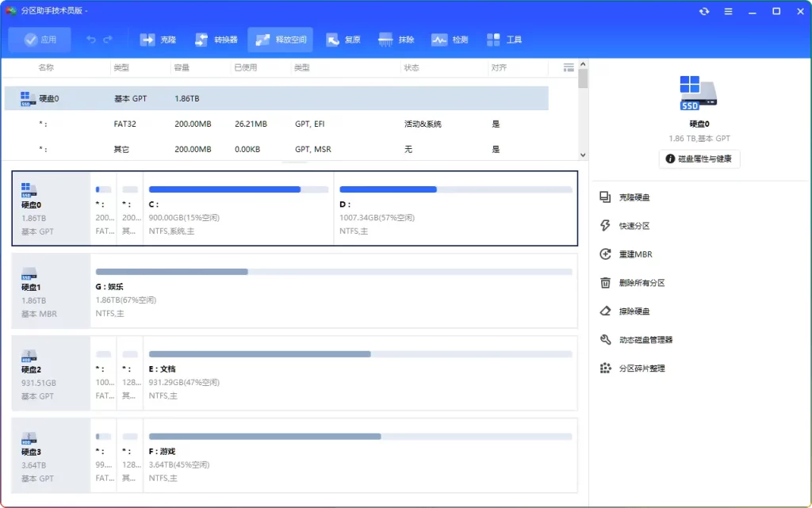The image size is (812, 508).
Task: Select the 硬盘3 disk label block
Action: point(52,455)
